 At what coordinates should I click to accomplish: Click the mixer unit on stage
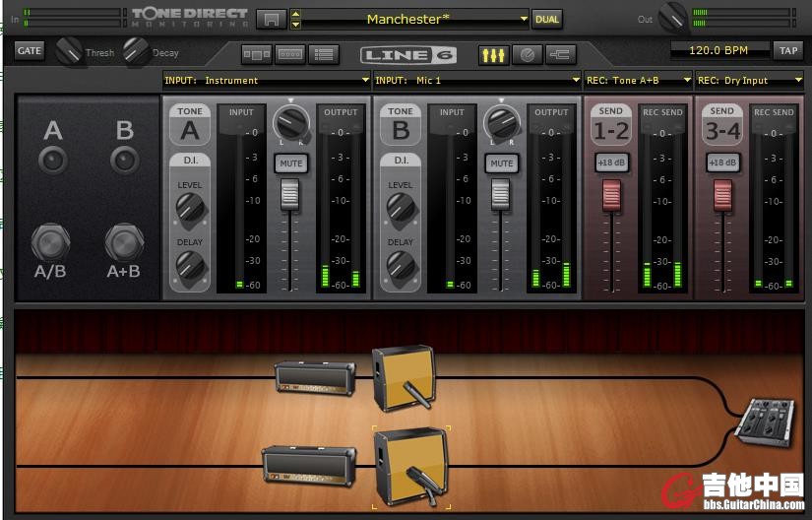(766, 422)
